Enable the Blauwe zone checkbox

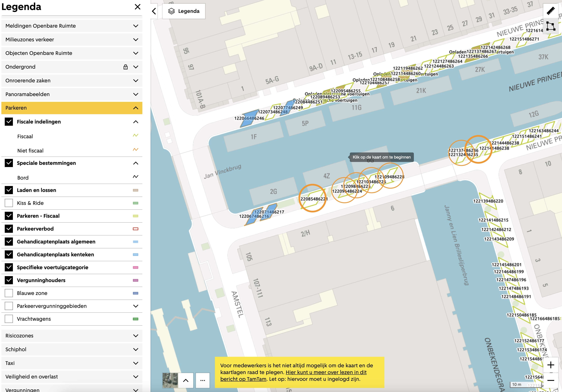pyautogui.click(x=9, y=293)
